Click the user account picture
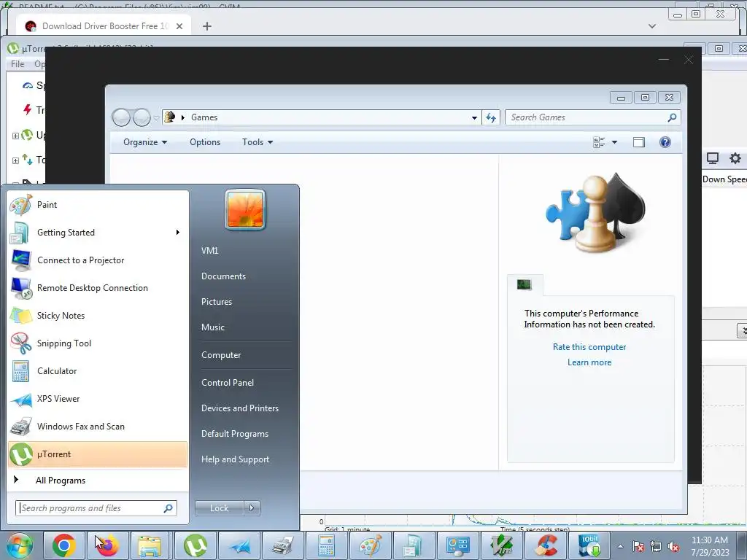Viewport: 747px width, 560px height. [x=245, y=209]
